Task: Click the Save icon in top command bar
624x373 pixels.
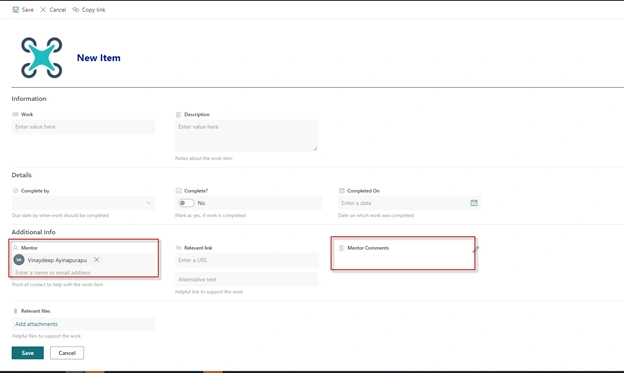Action: coord(16,10)
